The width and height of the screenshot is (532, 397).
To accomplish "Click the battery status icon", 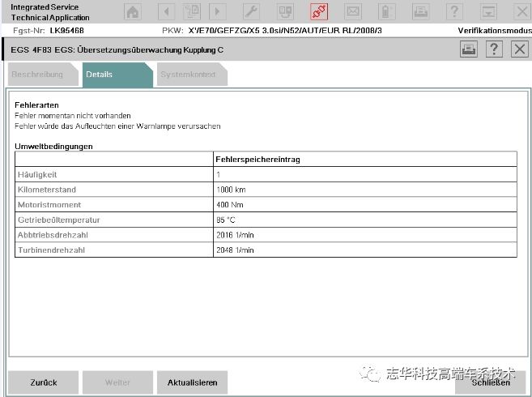I will pos(386,11).
